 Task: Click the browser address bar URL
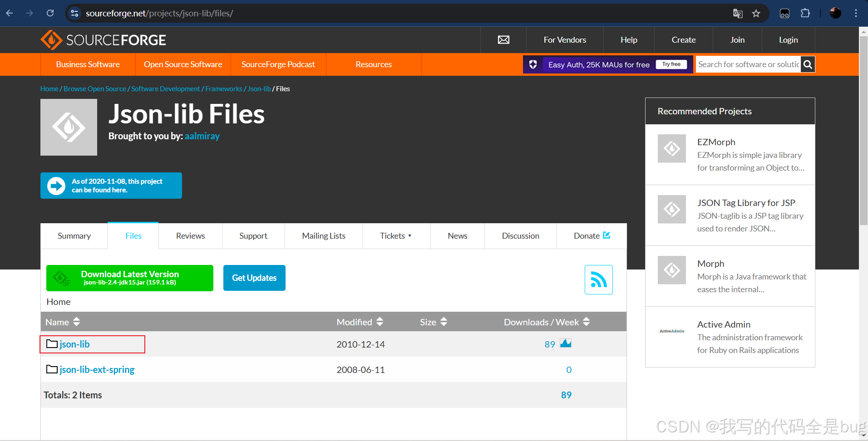(x=159, y=13)
